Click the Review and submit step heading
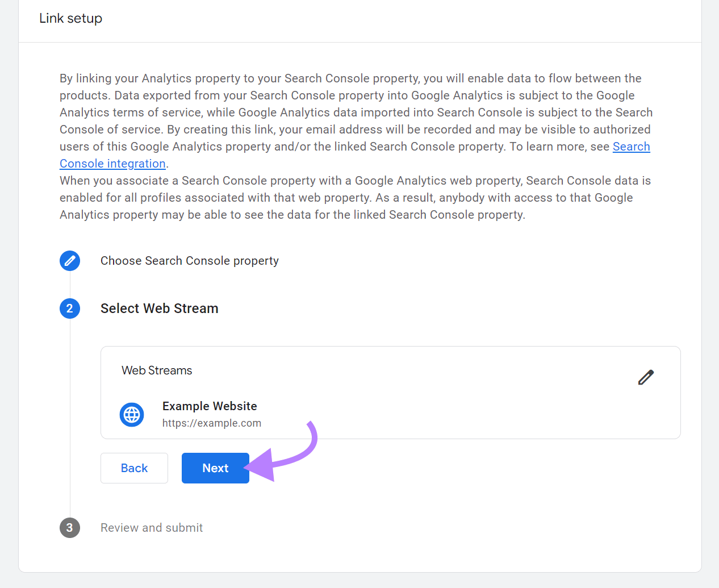The height and width of the screenshot is (588, 719). pos(152,528)
